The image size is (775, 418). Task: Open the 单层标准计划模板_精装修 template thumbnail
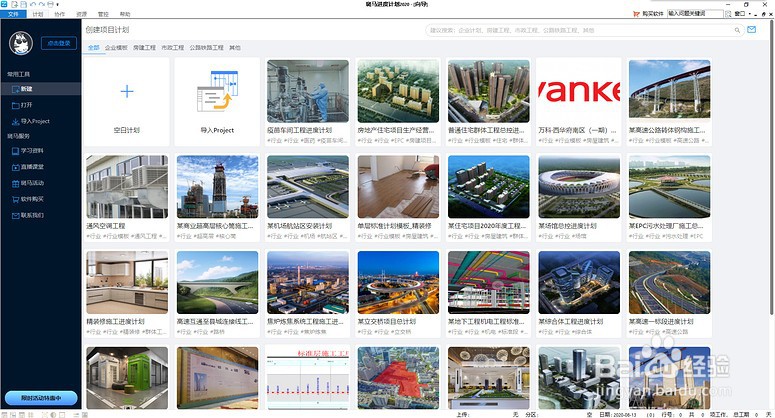[398, 187]
